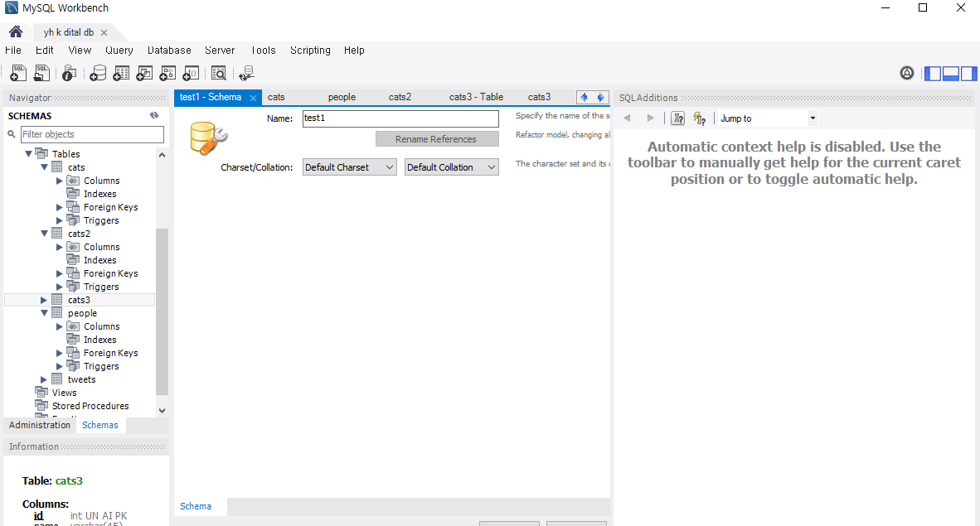Create a new table toolbar icon
This screenshot has width=980, height=526.
(120, 73)
